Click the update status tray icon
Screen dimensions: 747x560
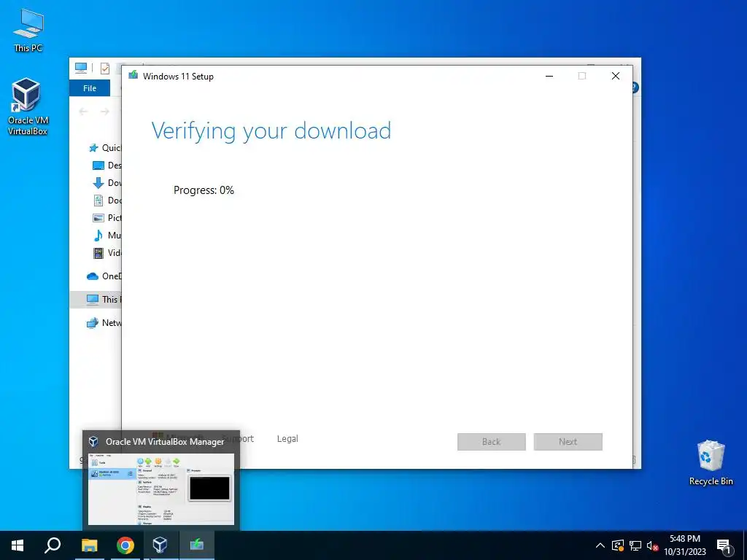click(x=618, y=545)
